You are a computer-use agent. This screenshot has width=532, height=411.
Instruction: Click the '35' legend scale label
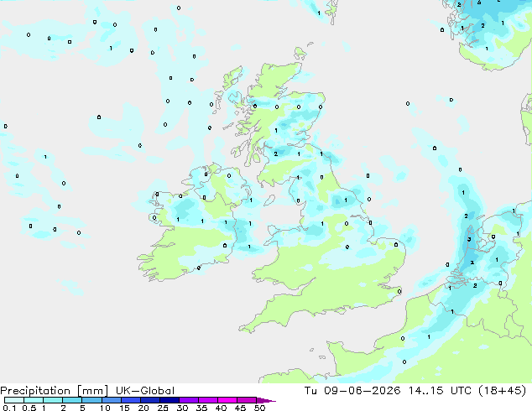click(201, 408)
